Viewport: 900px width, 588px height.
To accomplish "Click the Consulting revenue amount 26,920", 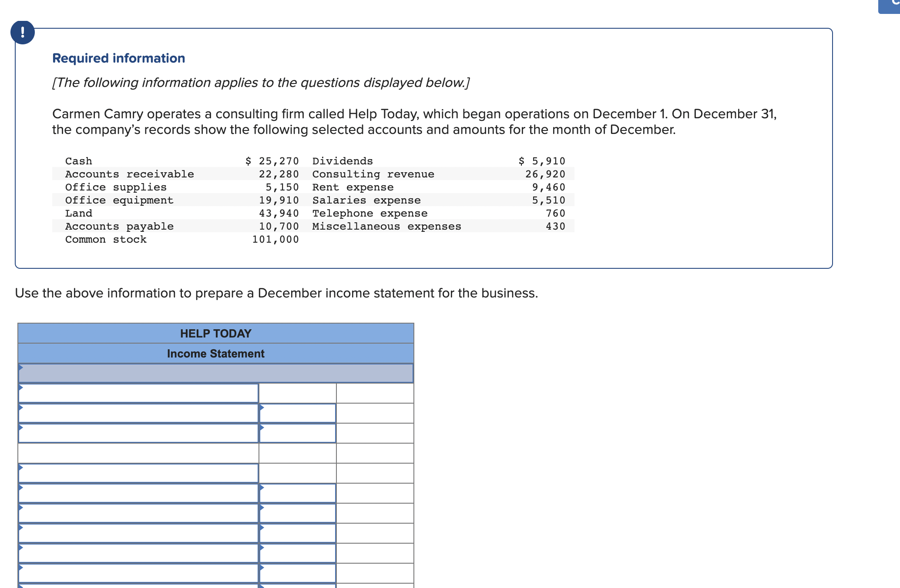I will tap(545, 174).
